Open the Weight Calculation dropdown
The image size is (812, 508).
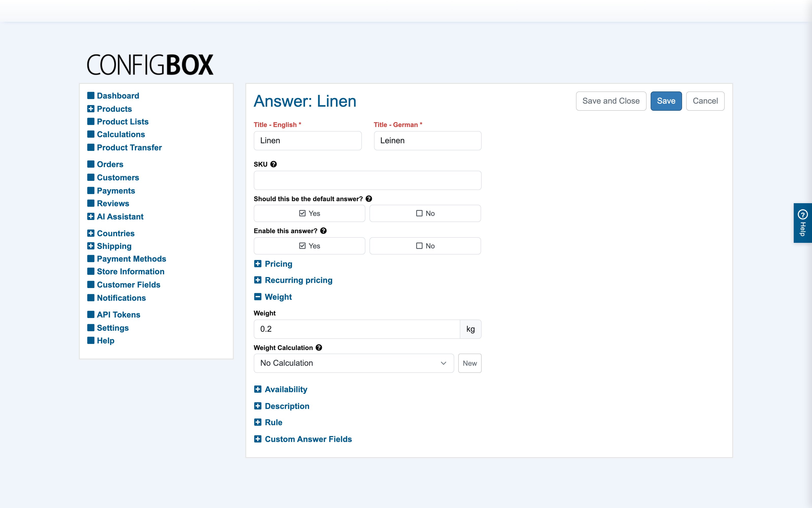pyautogui.click(x=354, y=363)
